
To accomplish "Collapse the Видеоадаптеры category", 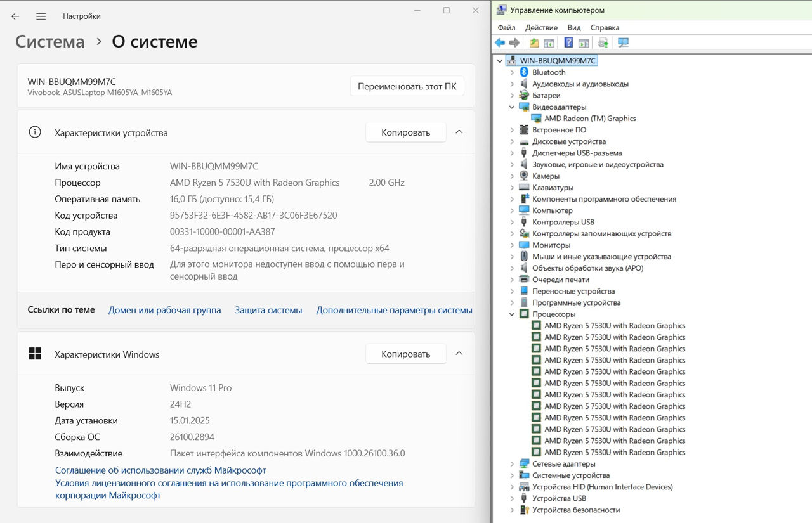I will click(512, 107).
